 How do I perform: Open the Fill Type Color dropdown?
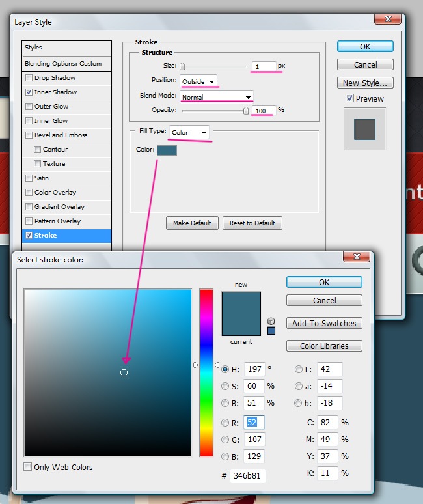[189, 132]
